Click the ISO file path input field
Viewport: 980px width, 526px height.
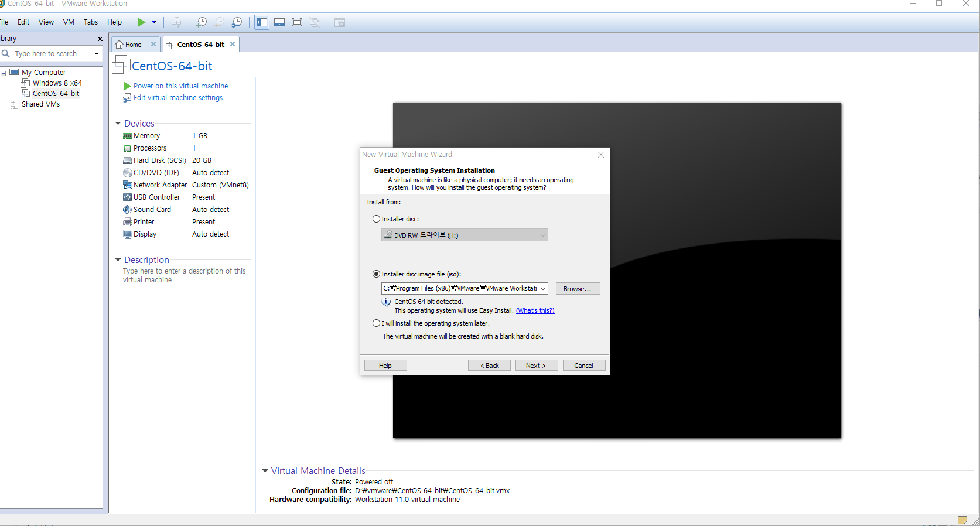coord(460,289)
